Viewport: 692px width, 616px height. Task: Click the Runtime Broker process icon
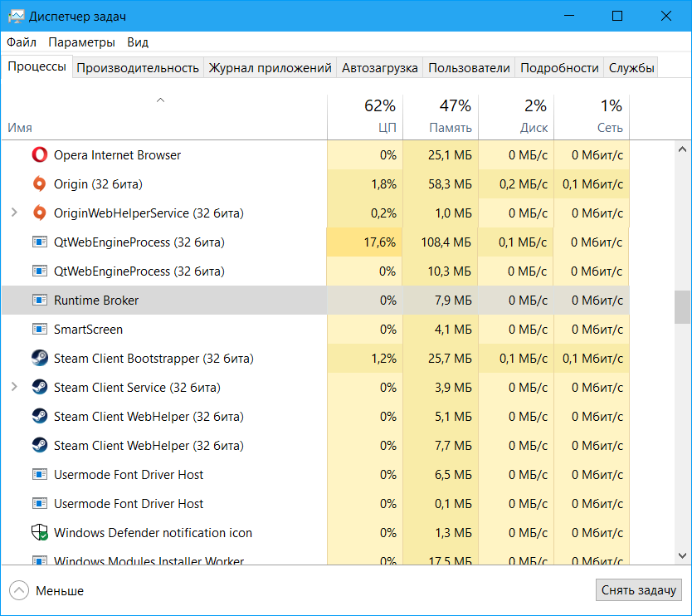pyautogui.click(x=40, y=301)
